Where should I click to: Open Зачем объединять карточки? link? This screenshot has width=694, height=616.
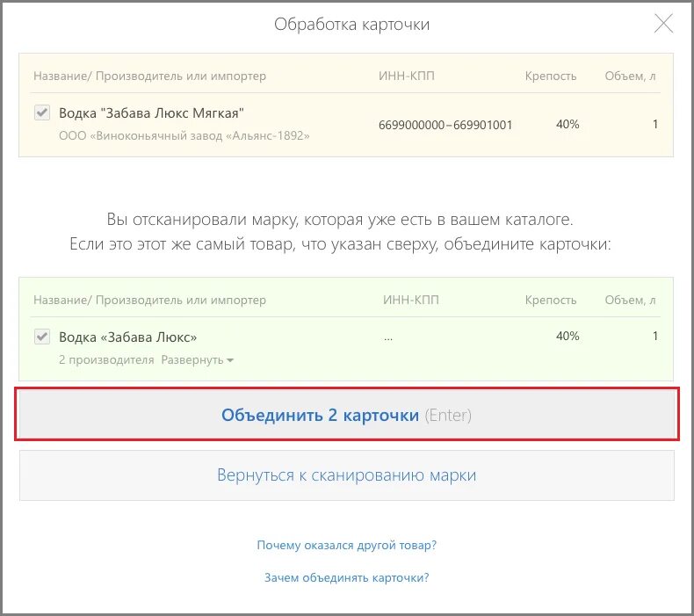(x=346, y=577)
